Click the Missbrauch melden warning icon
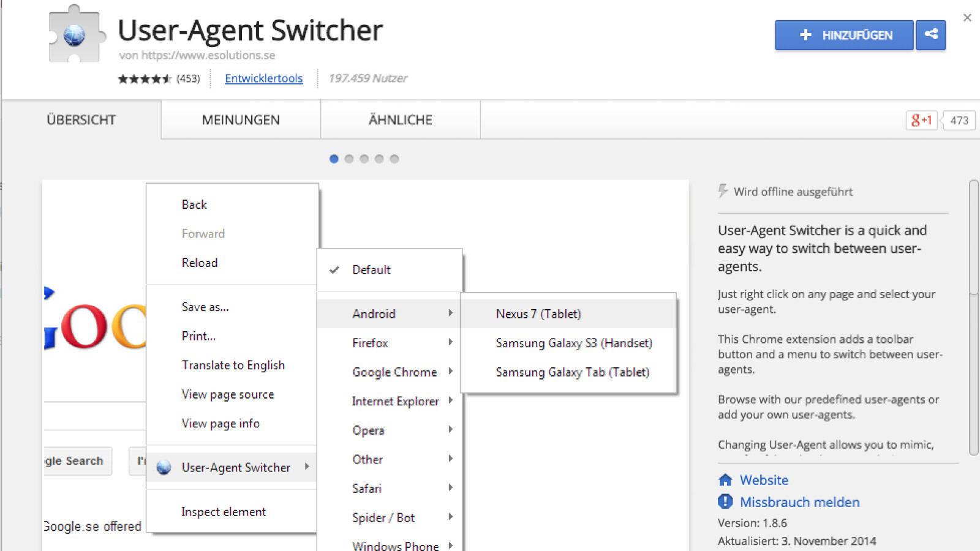 pyautogui.click(x=725, y=502)
